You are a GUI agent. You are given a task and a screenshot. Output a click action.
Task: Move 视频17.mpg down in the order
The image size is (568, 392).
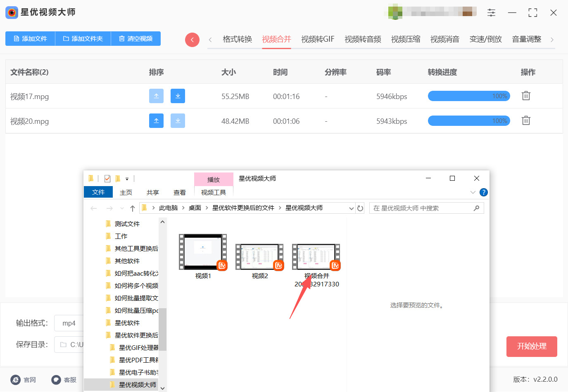pyautogui.click(x=178, y=96)
